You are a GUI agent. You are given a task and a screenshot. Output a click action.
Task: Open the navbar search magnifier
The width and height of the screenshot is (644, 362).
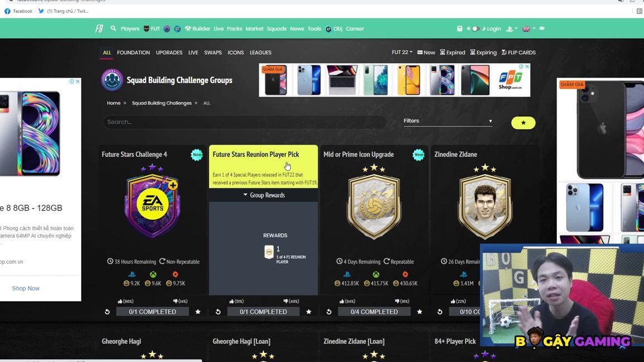113,28
